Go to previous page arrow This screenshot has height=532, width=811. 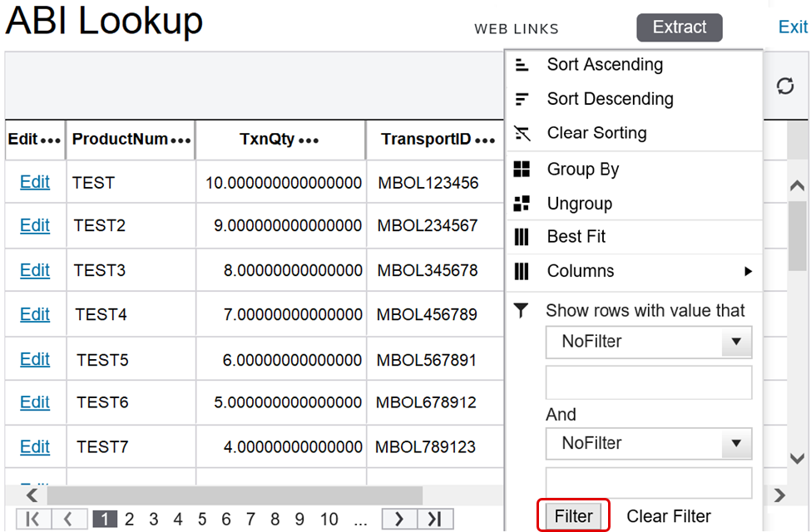[x=69, y=520]
